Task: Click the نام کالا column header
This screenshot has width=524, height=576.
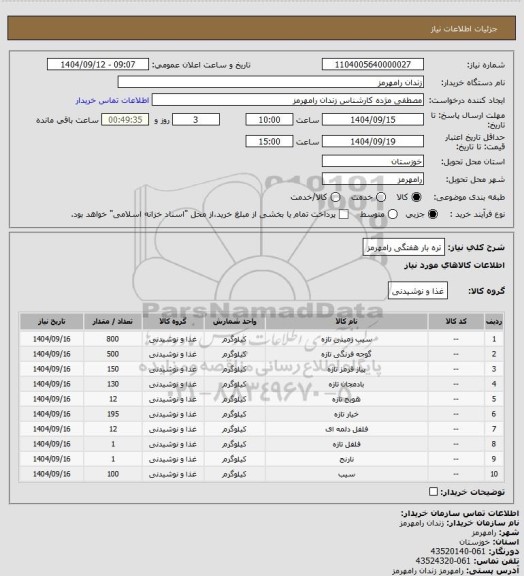Action: 346,322
